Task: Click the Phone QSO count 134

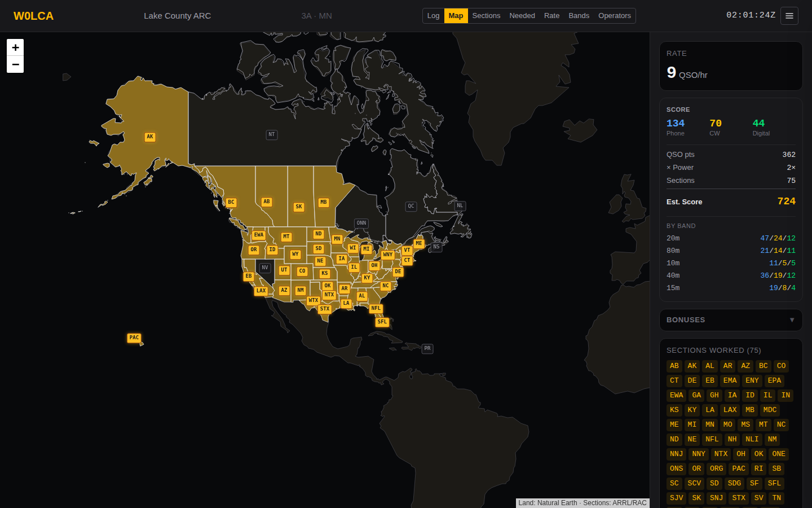Action: pos(676,123)
